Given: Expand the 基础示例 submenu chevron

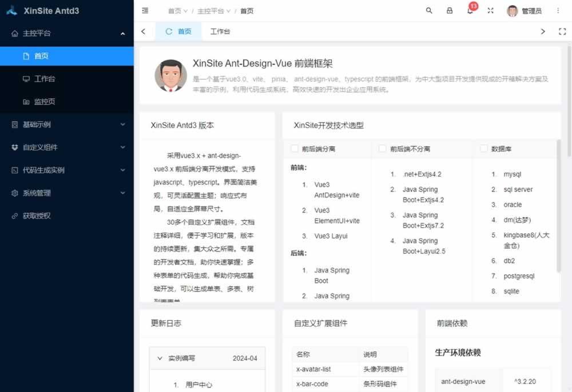Looking at the screenshot, I should point(122,124).
